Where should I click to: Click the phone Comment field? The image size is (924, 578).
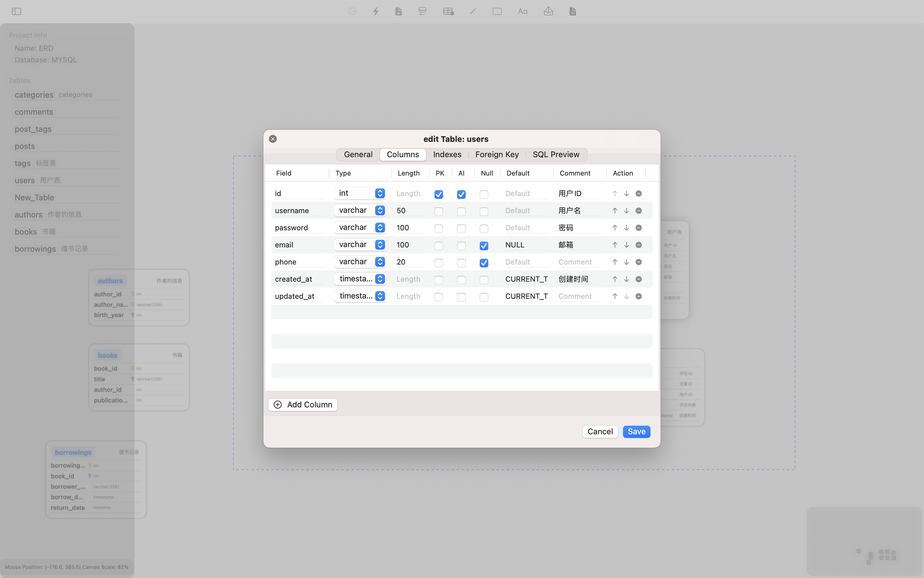(x=579, y=262)
